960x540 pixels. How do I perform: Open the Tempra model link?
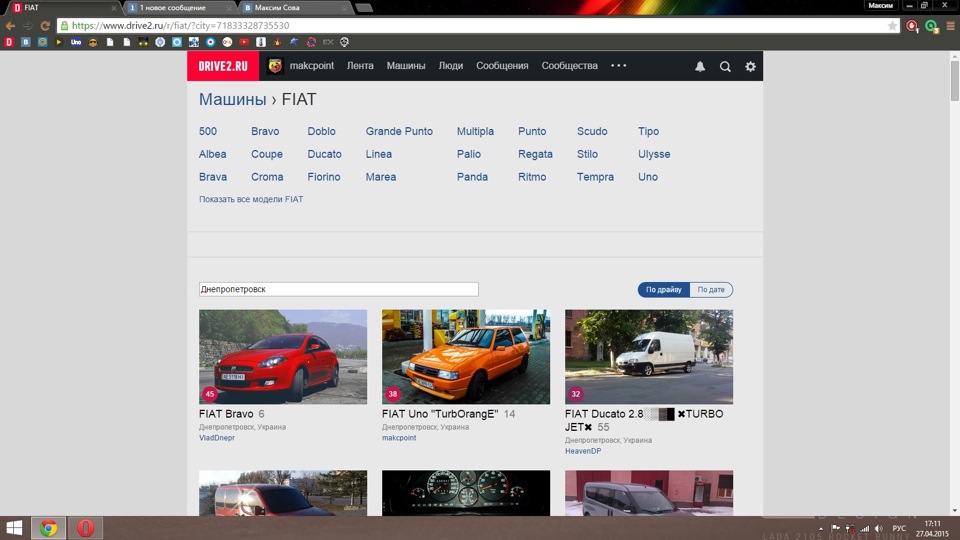595,177
